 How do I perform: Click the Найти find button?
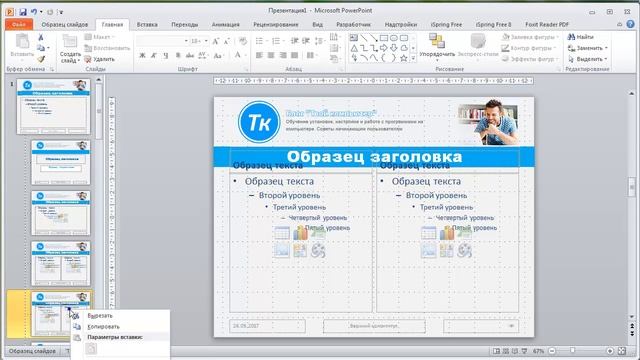tap(580, 37)
